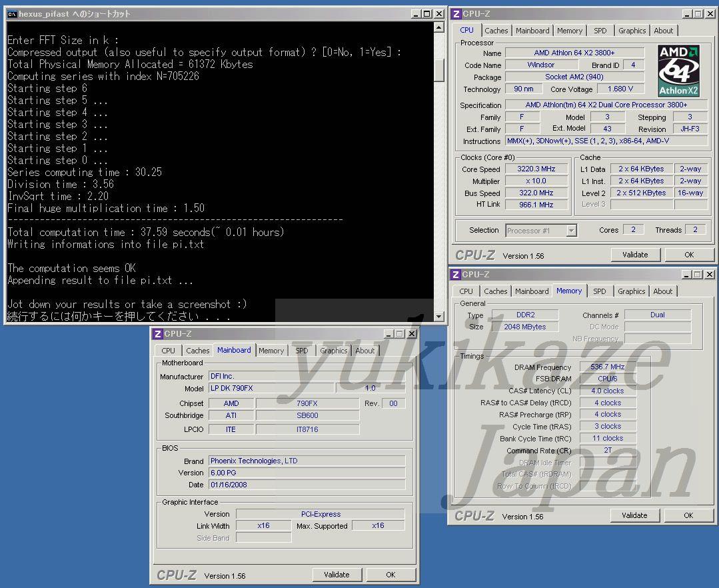The image size is (719, 588).
Task: Minimize the Memory CPU-Z window
Action: (x=686, y=275)
